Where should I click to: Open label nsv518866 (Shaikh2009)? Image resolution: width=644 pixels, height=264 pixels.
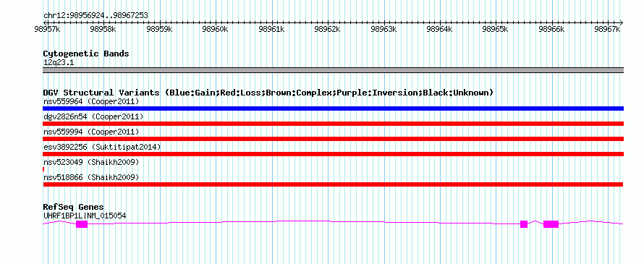coord(91,177)
